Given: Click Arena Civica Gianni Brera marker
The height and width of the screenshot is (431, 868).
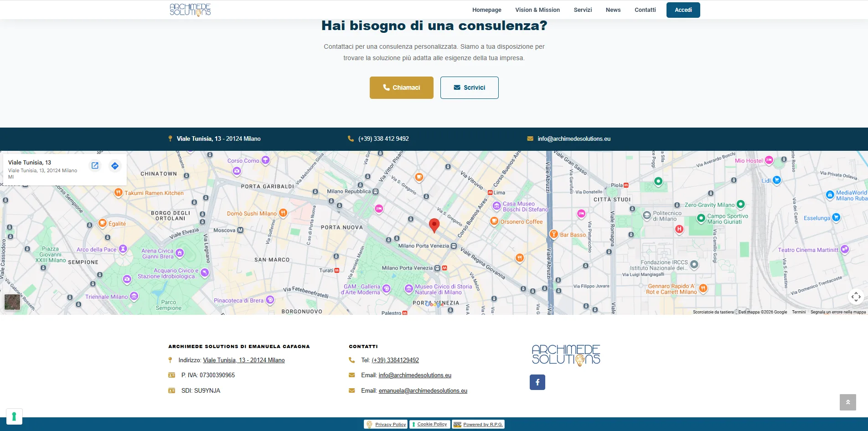Looking at the screenshot, I should [x=180, y=253].
